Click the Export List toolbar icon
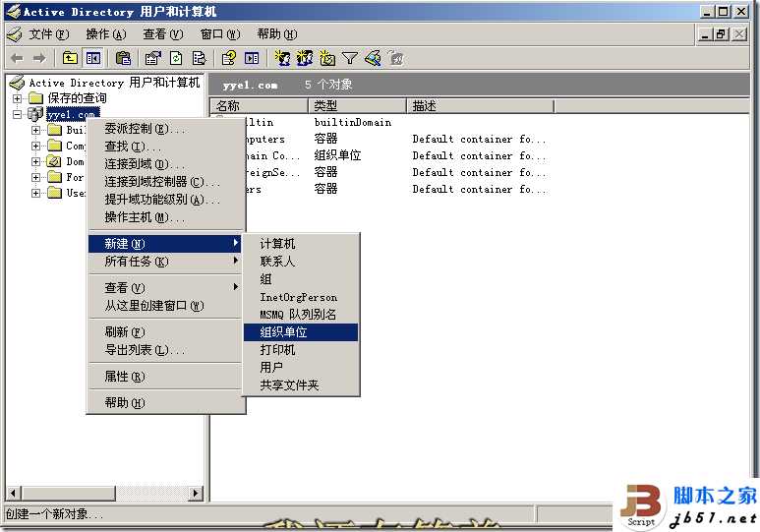This screenshot has width=760, height=532. (x=199, y=59)
